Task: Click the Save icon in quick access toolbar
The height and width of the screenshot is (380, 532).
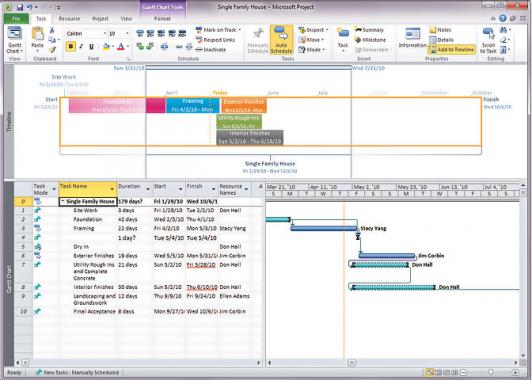Action: click(x=20, y=7)
